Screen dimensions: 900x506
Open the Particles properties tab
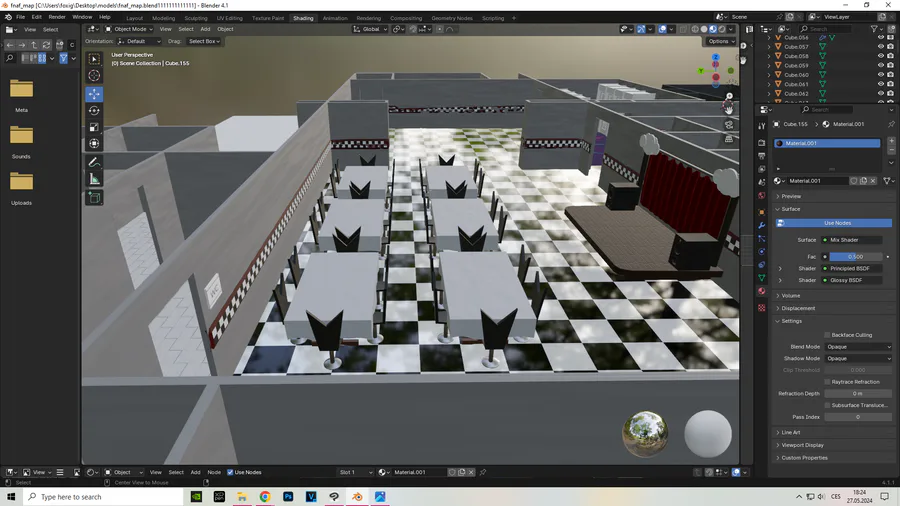762,239
